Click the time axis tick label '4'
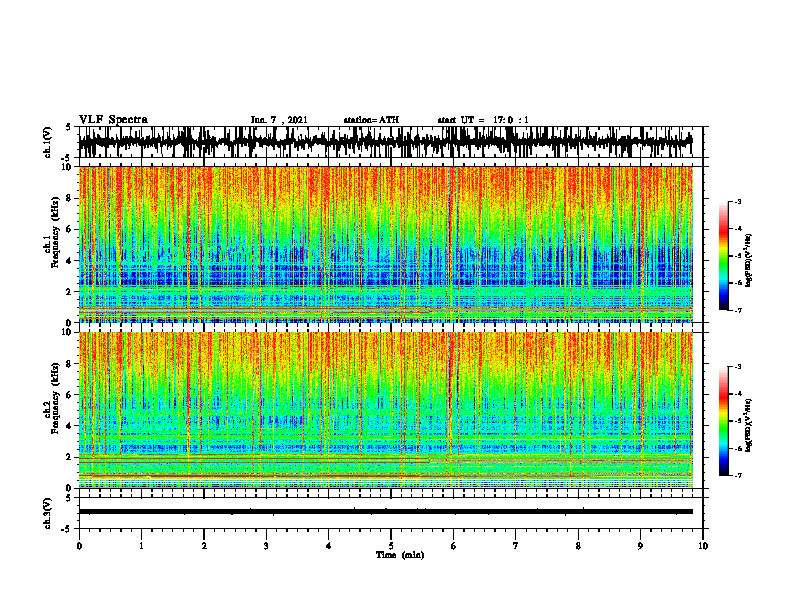Screen dimensions: 792x612 [329, 546]
